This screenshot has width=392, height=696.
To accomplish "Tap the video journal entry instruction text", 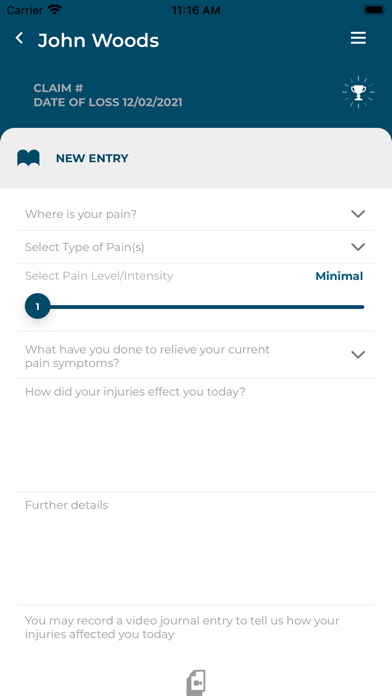I will pyautogui.click(x=182, y=627).
